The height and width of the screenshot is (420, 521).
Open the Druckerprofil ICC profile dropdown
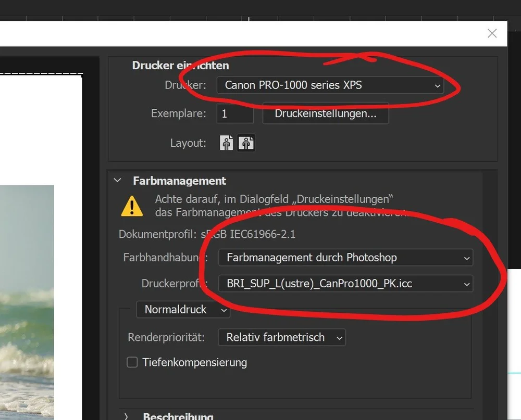click(x=345, y=284)
